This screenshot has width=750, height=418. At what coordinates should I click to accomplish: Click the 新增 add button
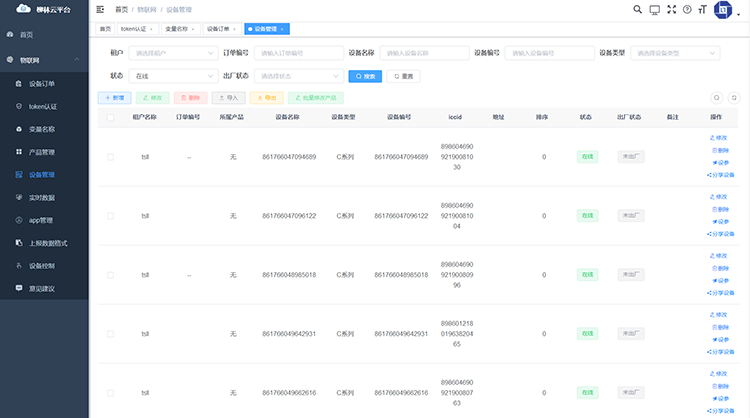pos(115,98)
